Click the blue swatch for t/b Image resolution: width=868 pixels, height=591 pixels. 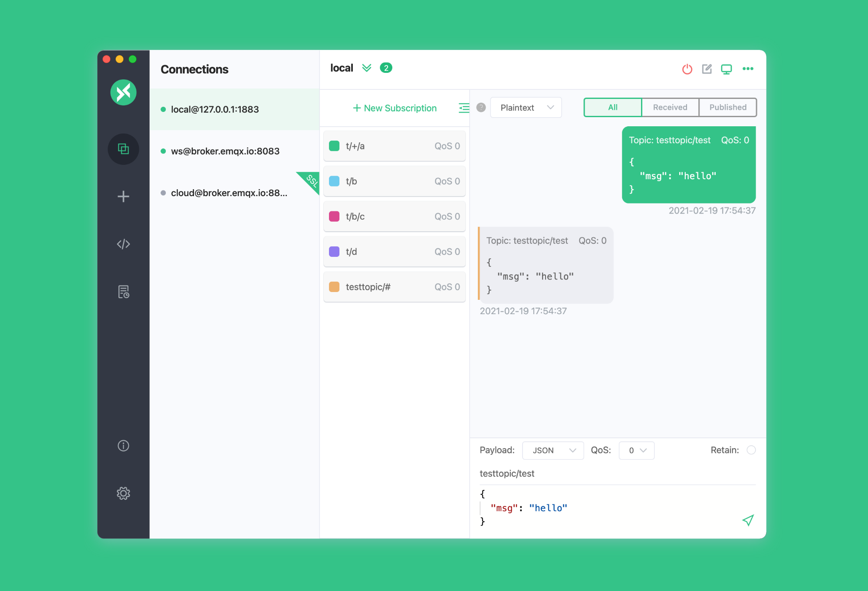[334, 181]
